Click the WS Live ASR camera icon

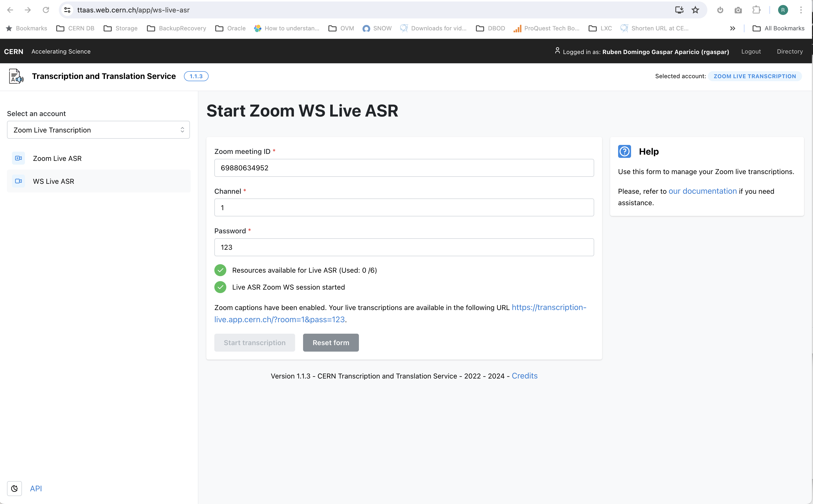click(x=18, y=181)
